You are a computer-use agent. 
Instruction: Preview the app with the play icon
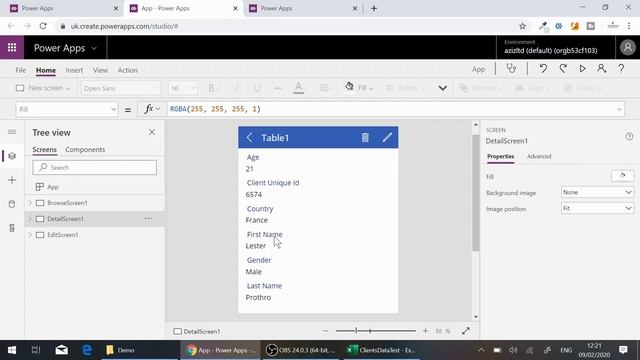click(x=582, y=69)
